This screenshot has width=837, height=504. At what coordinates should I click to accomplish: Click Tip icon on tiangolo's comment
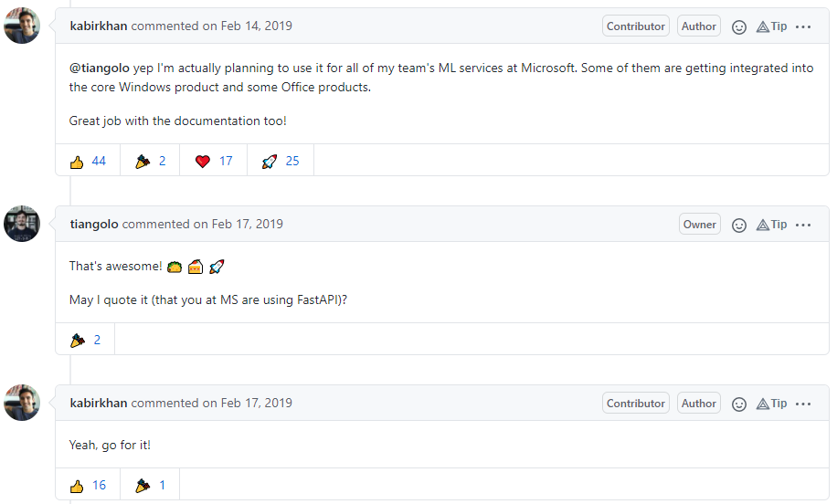tap(772, 226)
